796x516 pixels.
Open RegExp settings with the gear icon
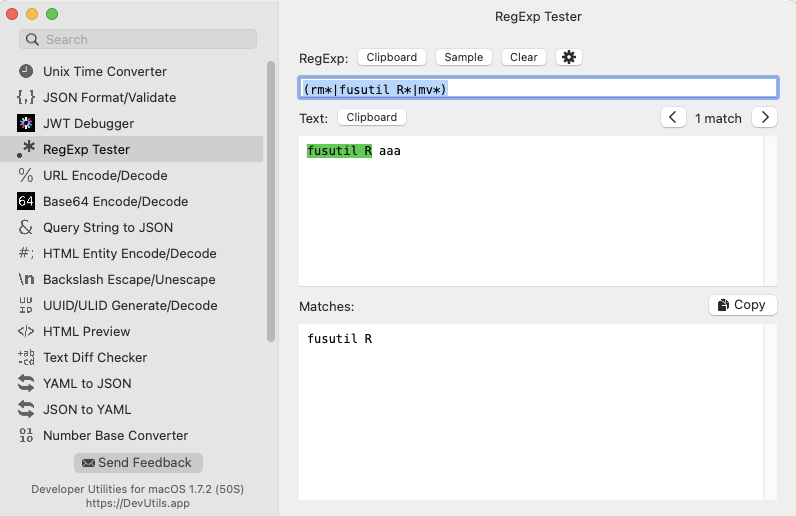tap(569, 57)
